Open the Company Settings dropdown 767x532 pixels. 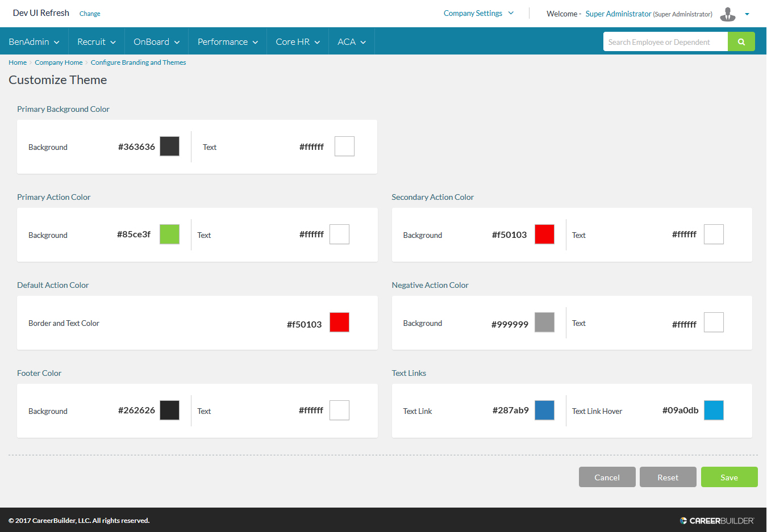click(478, 14)
